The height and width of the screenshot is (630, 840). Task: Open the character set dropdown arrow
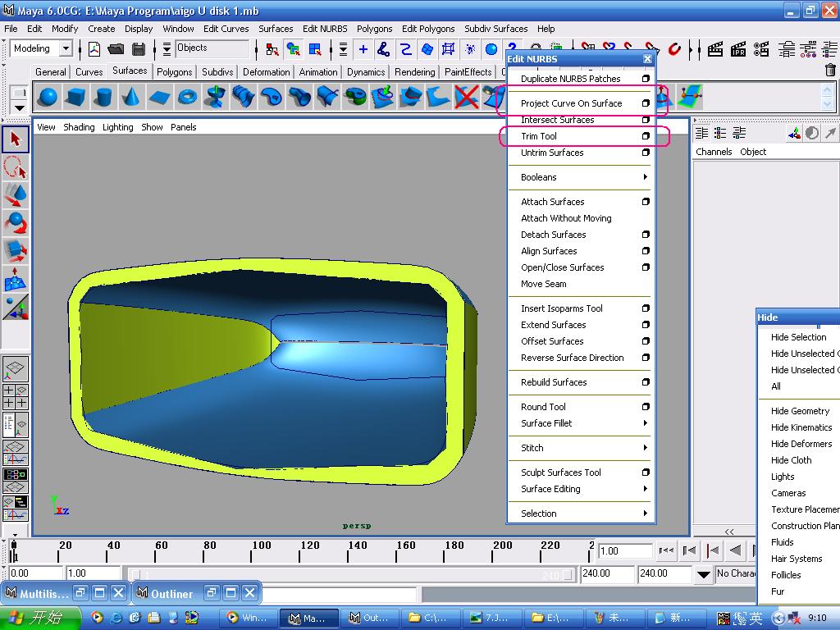(x=703, y=575)
